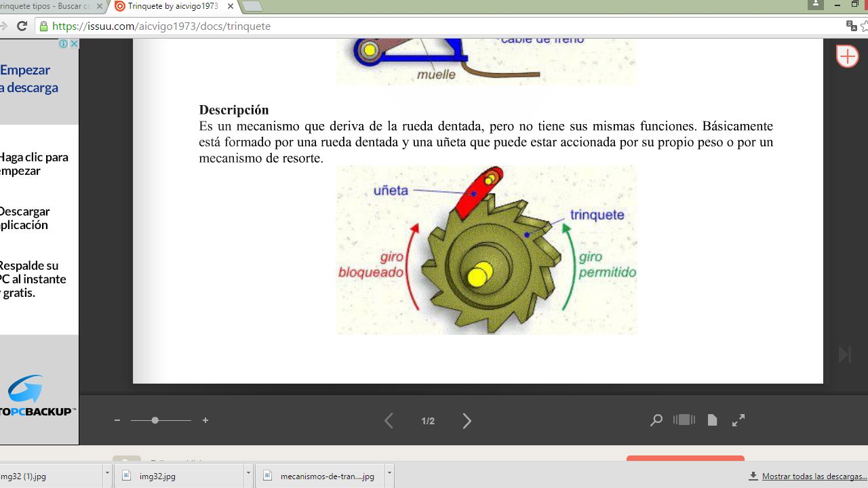The image size is (868, 488).
Task: Open a new browser tab
Action: pos(252,6)
